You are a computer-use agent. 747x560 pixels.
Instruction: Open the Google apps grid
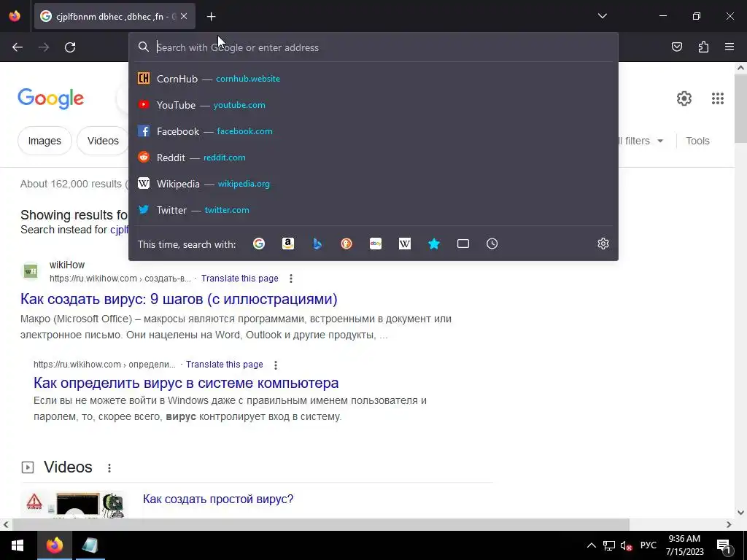pyautogui.click(x=718, y=98)
